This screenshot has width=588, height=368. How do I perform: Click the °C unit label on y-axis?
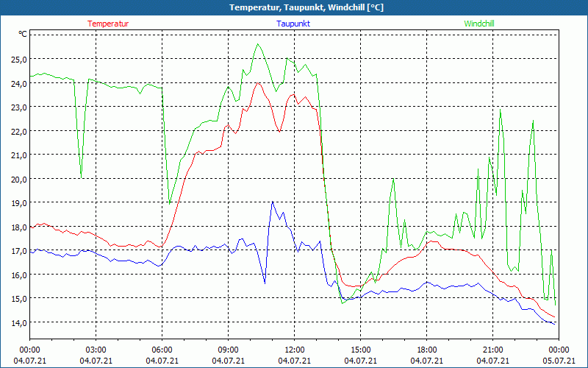click(x=23, y=34)
